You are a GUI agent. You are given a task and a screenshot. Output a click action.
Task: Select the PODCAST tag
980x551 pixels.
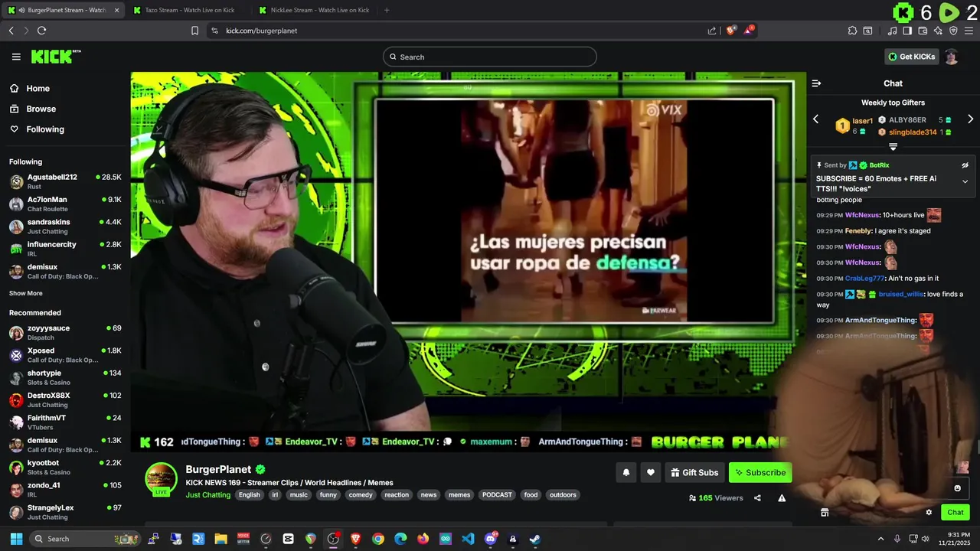pos(497,495)
